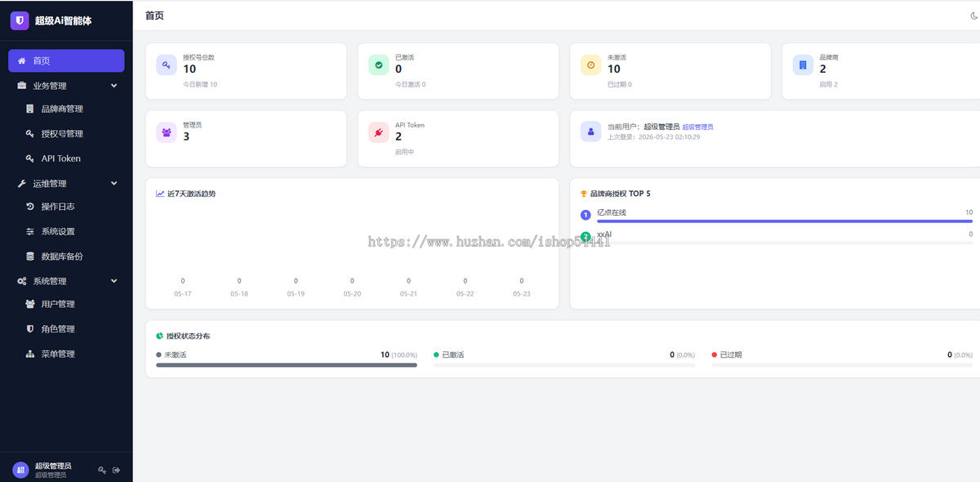980x482 pixels.
Task: Click the 未激活 status progress bar
Action: click(x=287, y=364)
